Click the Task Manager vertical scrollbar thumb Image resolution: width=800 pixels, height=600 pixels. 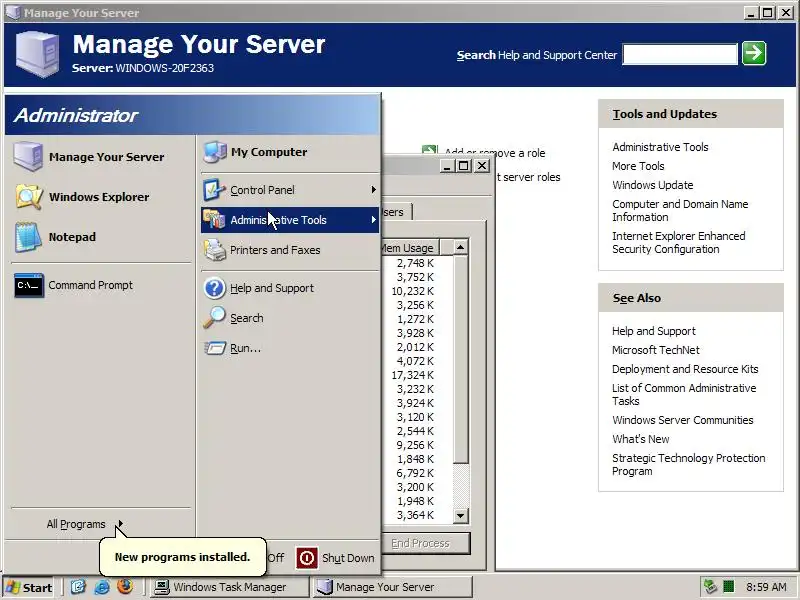[x=460, y=360]
